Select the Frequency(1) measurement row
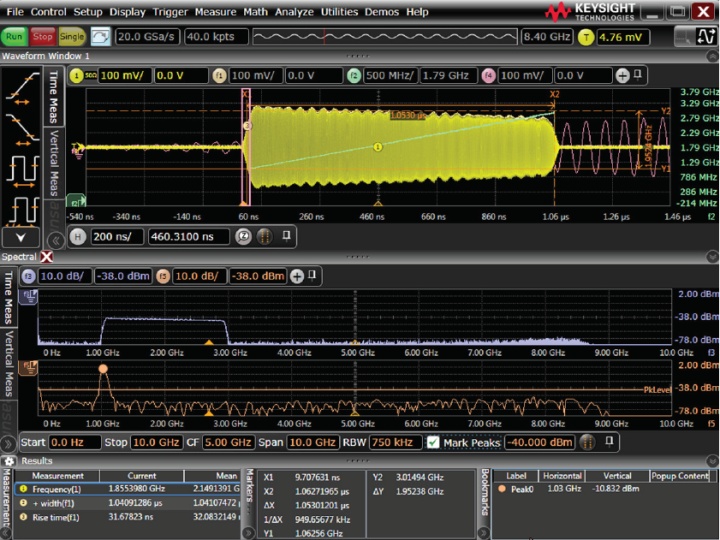Viewport: 720px width, 540px height. pos(127,489)
